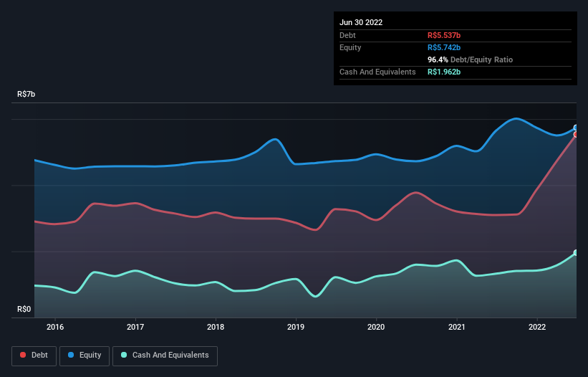Click the R$5.537b debt value in tooltip
588x377 pixels.
coord(445,35)
